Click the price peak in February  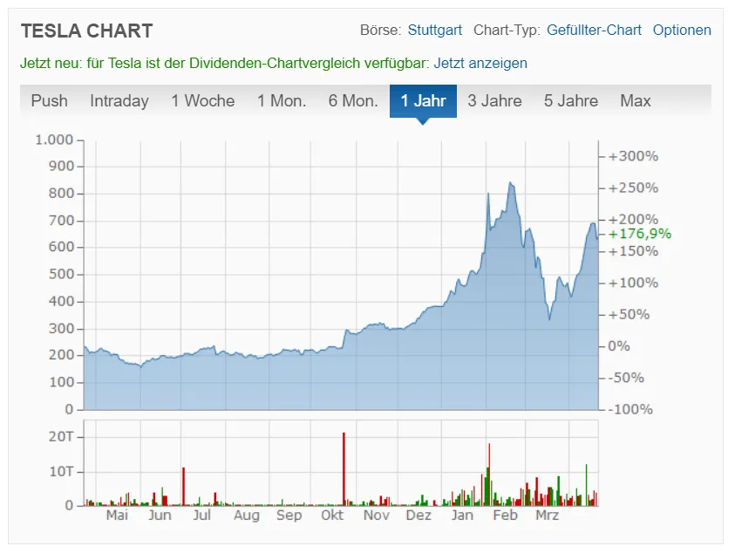click(x=510, y=183)
